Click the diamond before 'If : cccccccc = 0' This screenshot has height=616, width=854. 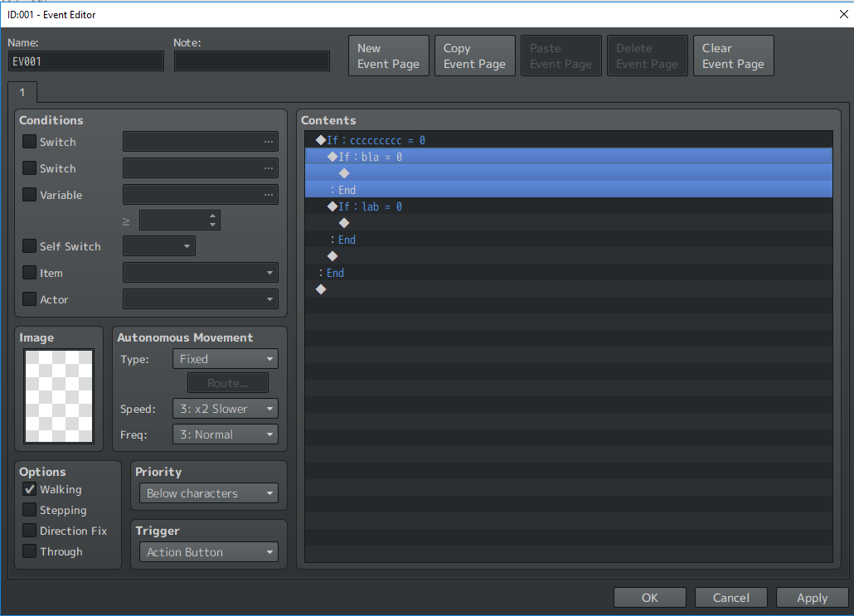[x=321, y=140]
